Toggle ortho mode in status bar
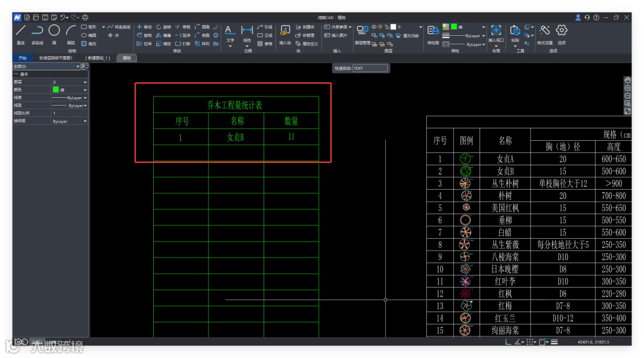The image size is (644, 358). point(508,341)
